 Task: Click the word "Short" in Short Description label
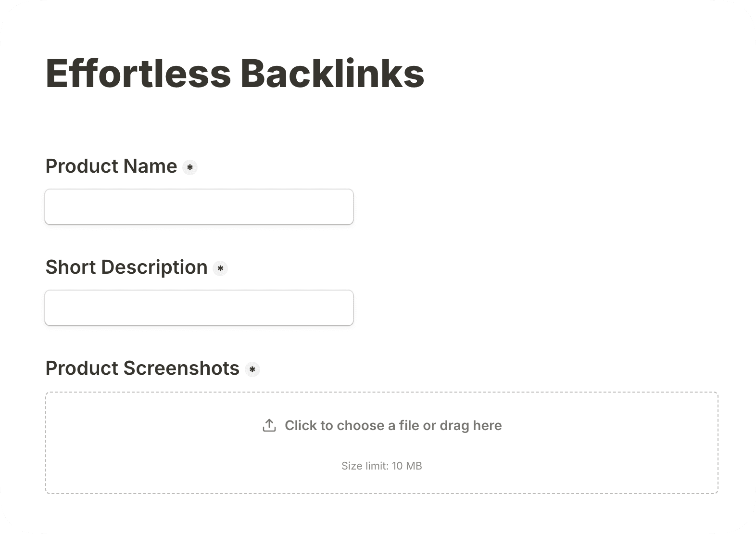coord(71,267)
